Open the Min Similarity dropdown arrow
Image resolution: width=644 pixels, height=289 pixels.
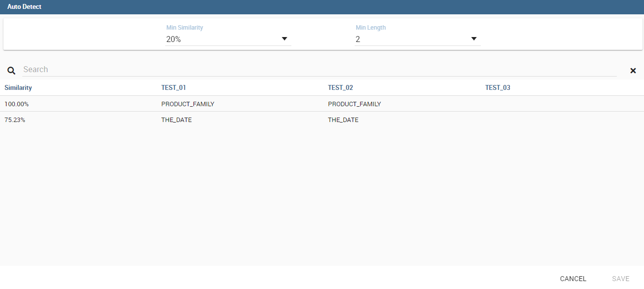284,39
